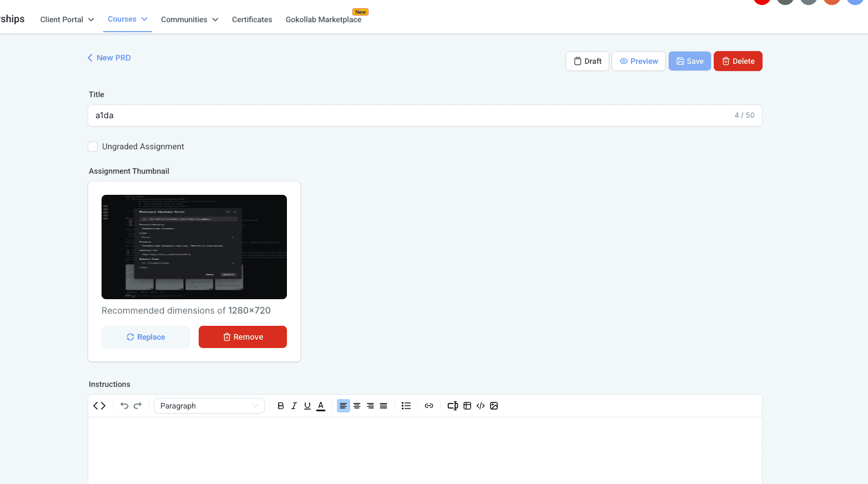868x484 pixels.
Task: Expand the Client Portal menu
Action: [67, 19]
